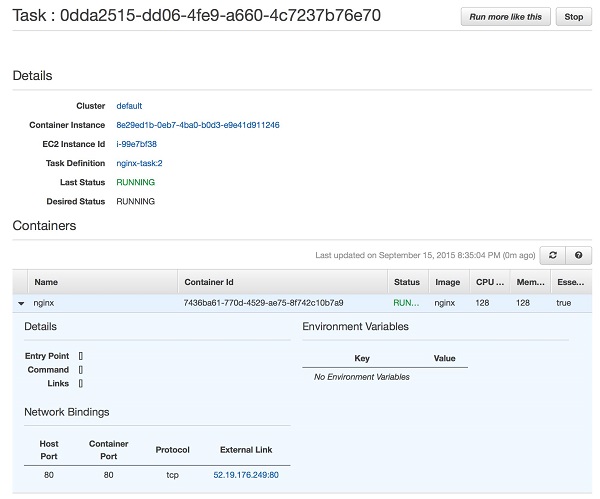Open the default cluster link
Screen dimensions: 600x499
(x=129, y=106)
